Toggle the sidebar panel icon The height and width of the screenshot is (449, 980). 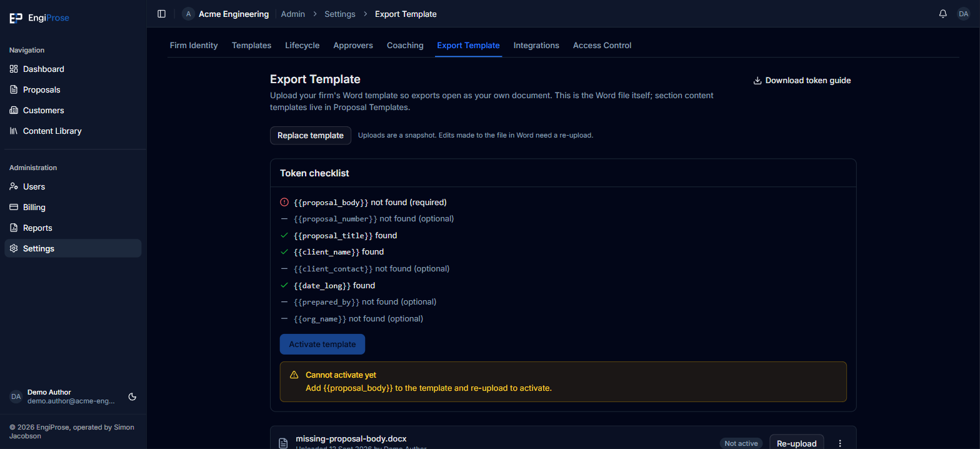click(162, 14)
